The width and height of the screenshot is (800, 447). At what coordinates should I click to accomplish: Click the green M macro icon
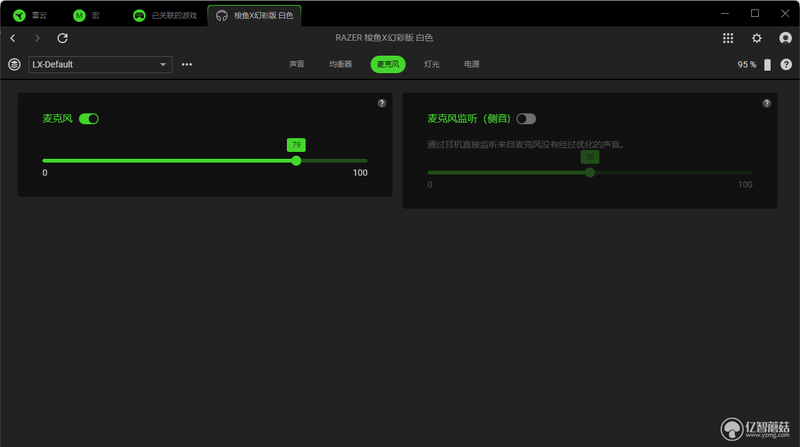[79, 15]
